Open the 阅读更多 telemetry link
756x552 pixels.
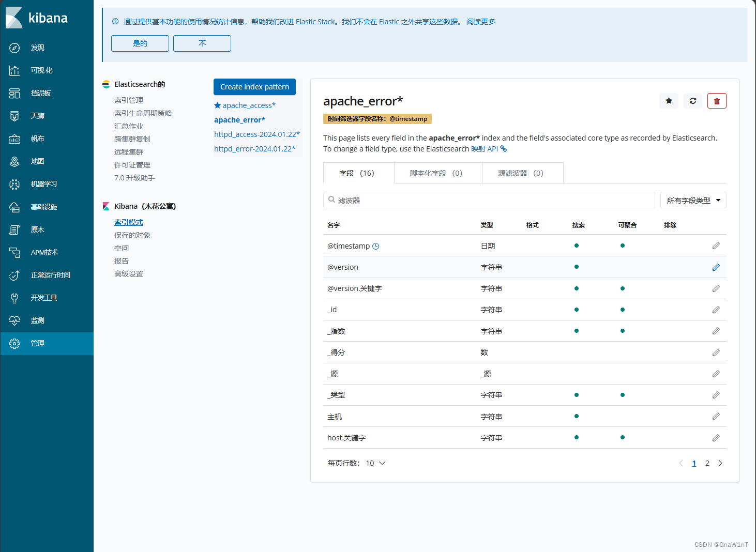pos(480,22)
